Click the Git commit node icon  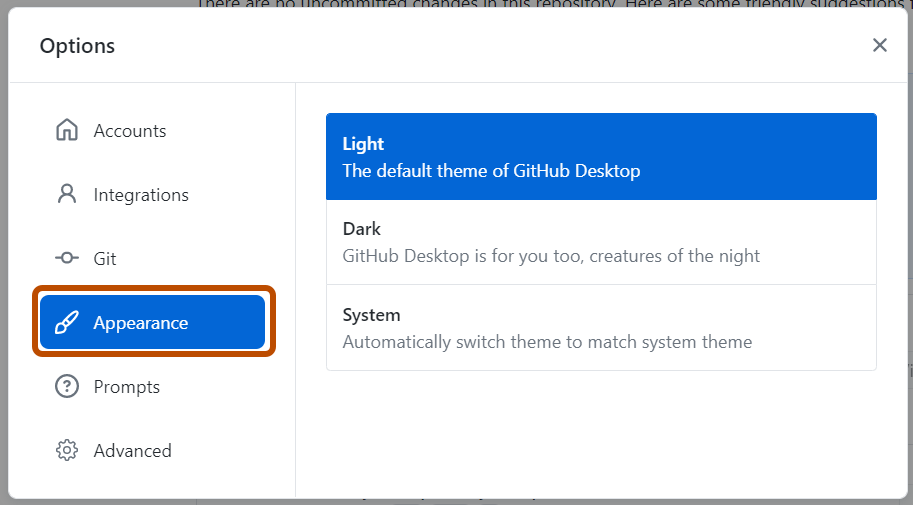[x=67, y=257]
